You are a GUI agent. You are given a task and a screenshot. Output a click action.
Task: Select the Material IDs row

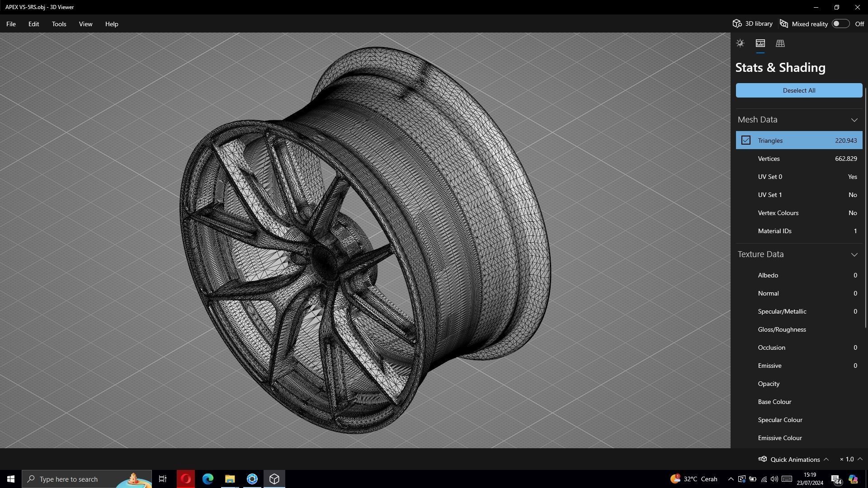tap(799, 231)
